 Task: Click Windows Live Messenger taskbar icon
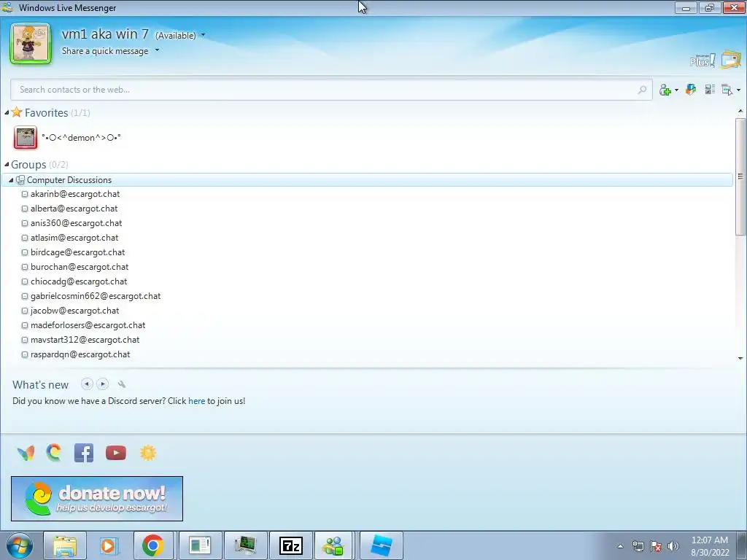point(333,545)
